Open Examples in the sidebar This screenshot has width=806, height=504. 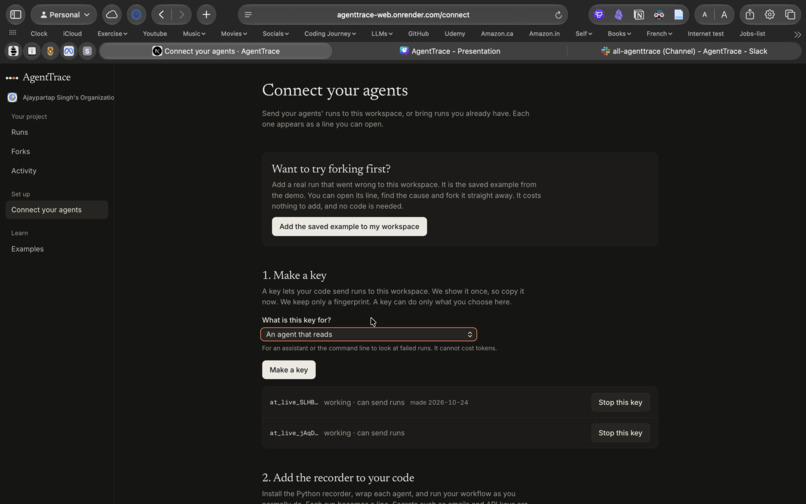point(27,249)
